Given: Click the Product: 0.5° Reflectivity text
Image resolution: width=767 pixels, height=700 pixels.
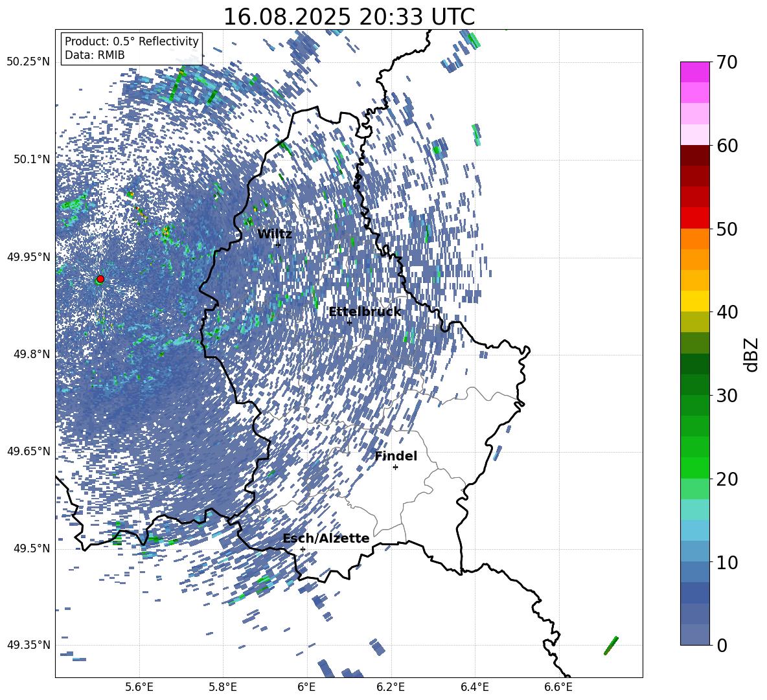Looking at the screenshot, I should pyautogui.click(x=132, y=41).
